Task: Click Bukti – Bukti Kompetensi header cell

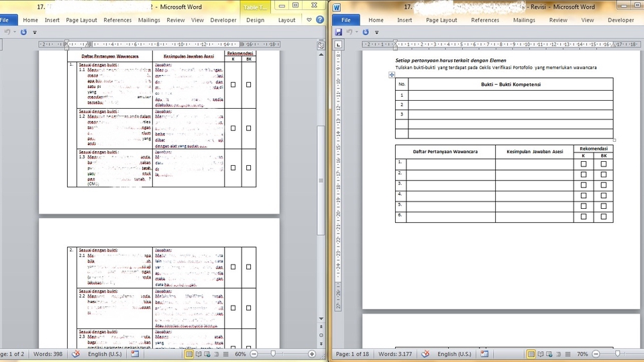Action: click(511, 85)
